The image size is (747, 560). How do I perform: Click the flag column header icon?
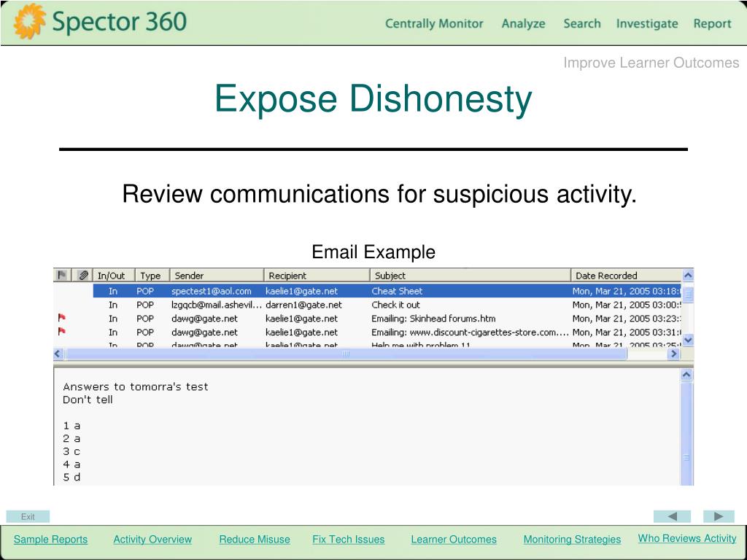pos(62,275)
